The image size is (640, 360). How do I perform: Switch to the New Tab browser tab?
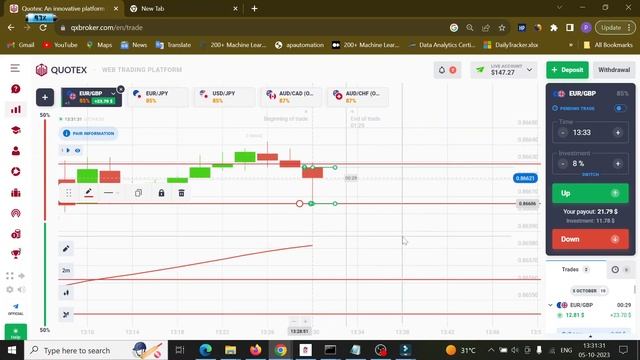pyautogui.click(x=184, y=9)
